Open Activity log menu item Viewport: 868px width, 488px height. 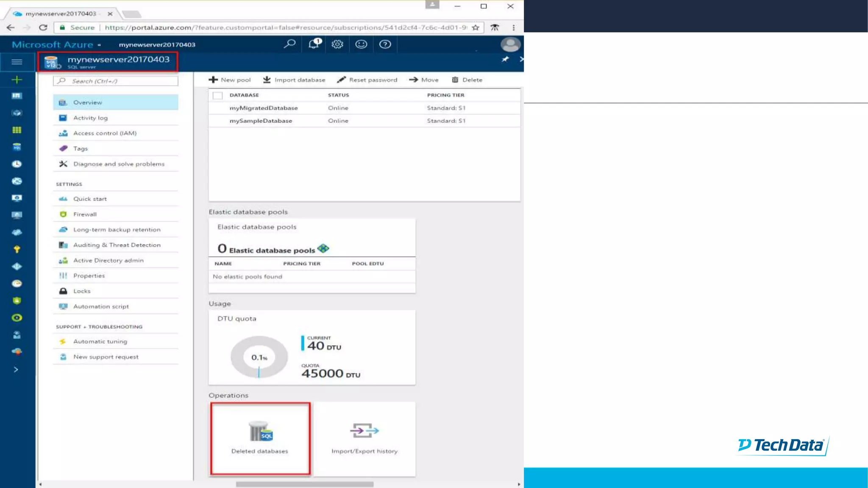click(x=116, y=118)
